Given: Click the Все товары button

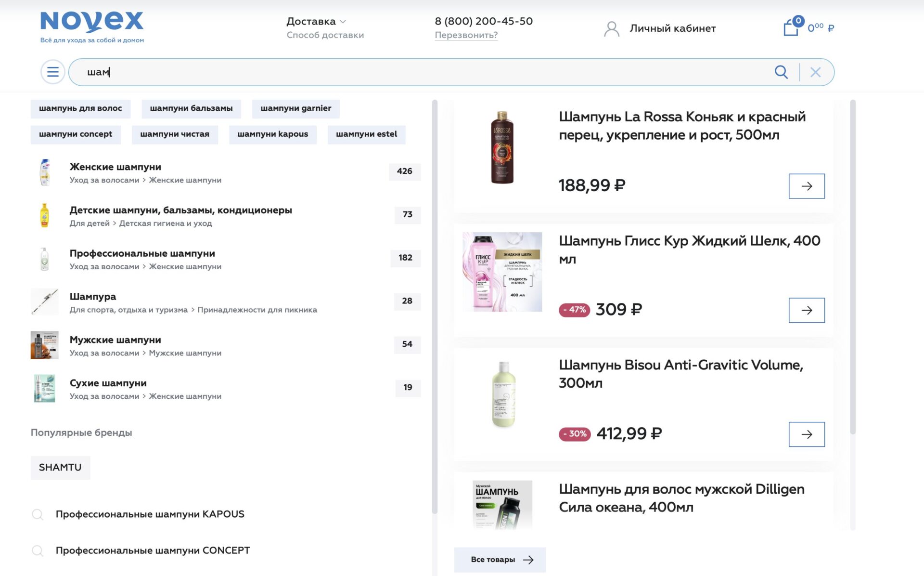Looking at the screenshot, I should coord(500,560).
